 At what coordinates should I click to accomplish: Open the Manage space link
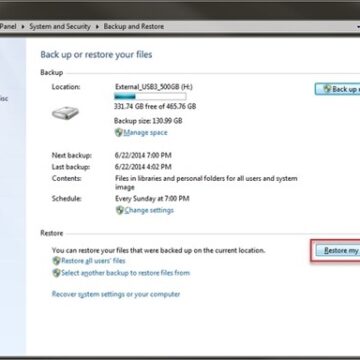tap(146, 133)
